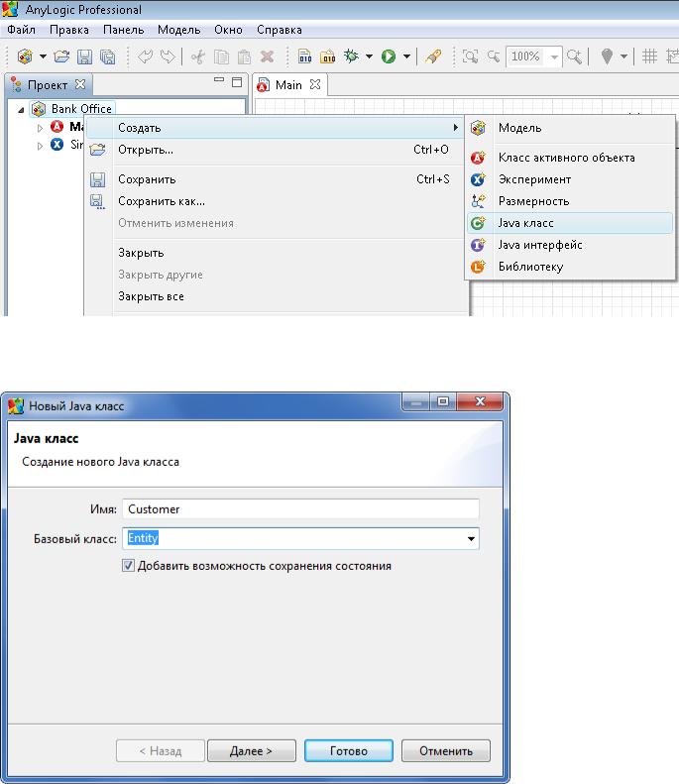
Task: Expand the Main class tree node
Action: click(40, 128)
